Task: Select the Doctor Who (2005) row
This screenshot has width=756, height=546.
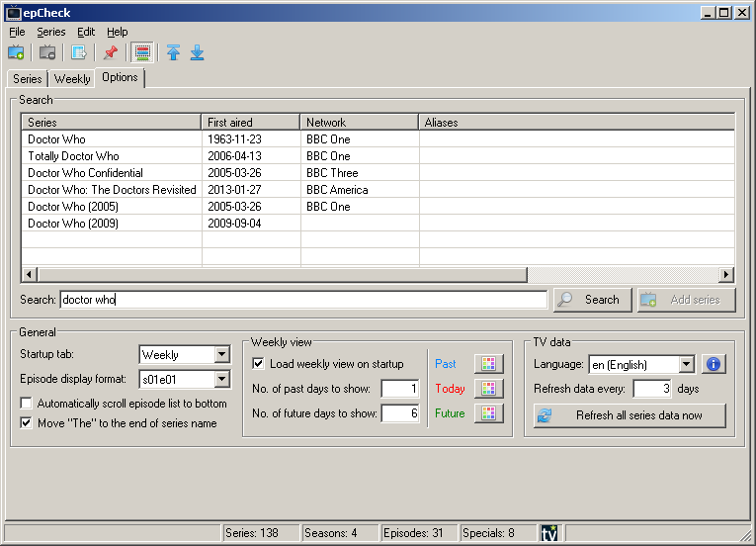Action: [378, 207]
